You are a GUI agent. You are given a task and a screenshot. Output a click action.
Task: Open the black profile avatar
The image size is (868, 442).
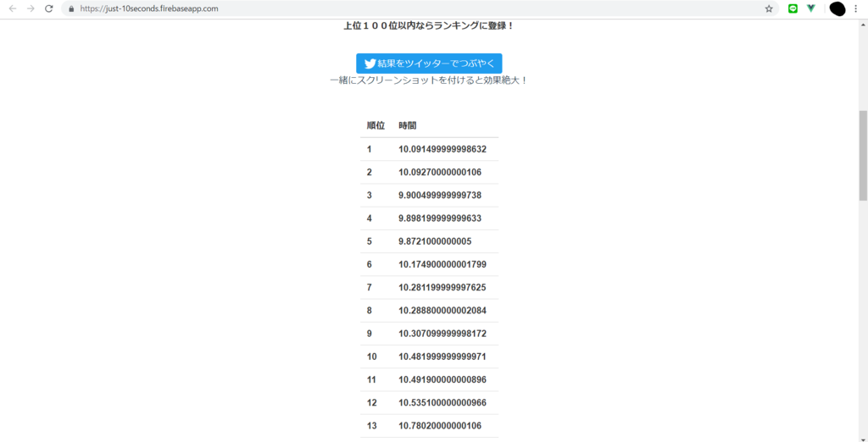click(837, 8)
